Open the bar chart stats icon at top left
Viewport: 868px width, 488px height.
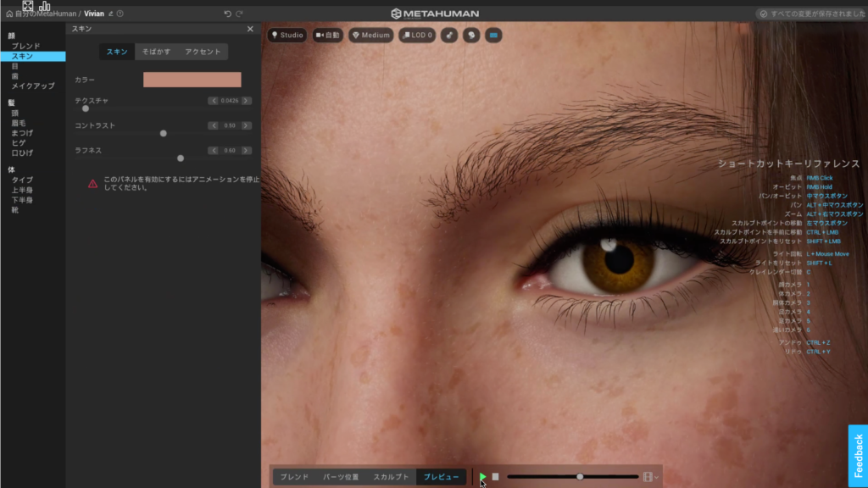pyautogui.click(x=45, y=6)
